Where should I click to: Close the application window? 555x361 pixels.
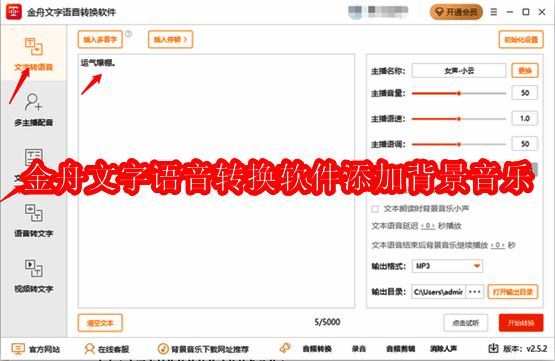click(x=542, y=12)
